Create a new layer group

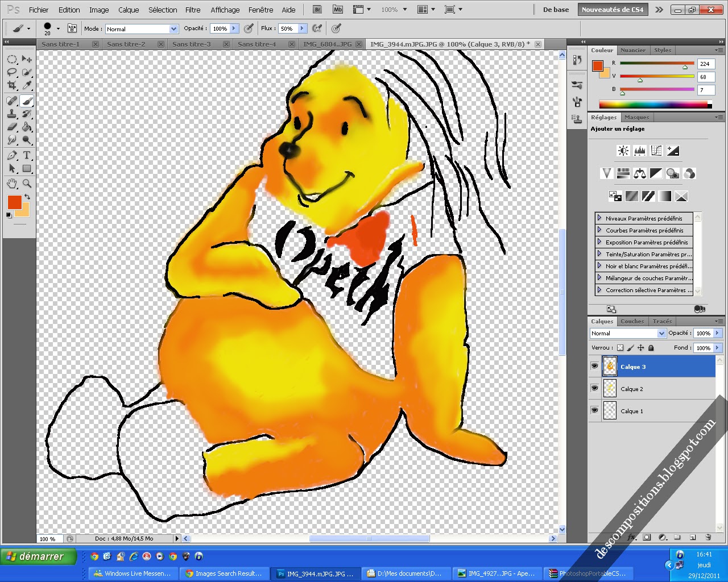[677, 537]
